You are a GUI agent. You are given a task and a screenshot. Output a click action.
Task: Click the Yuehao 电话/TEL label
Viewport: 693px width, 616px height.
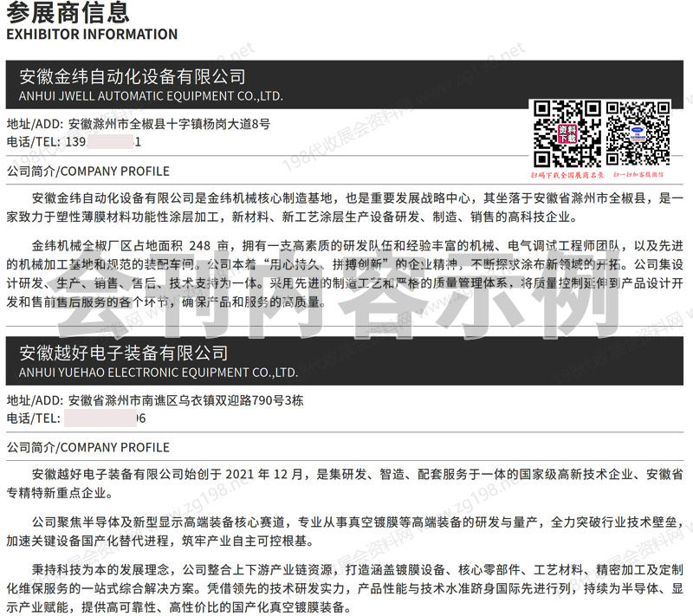pyautogui.click(x=33, y=418)
